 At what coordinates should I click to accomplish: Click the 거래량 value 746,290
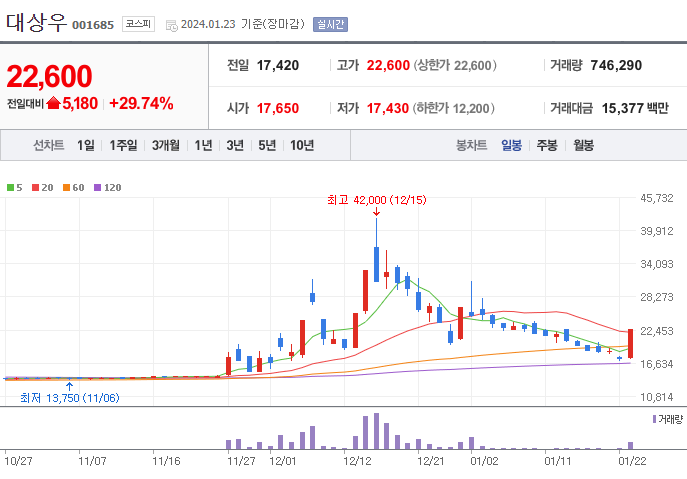616,65
